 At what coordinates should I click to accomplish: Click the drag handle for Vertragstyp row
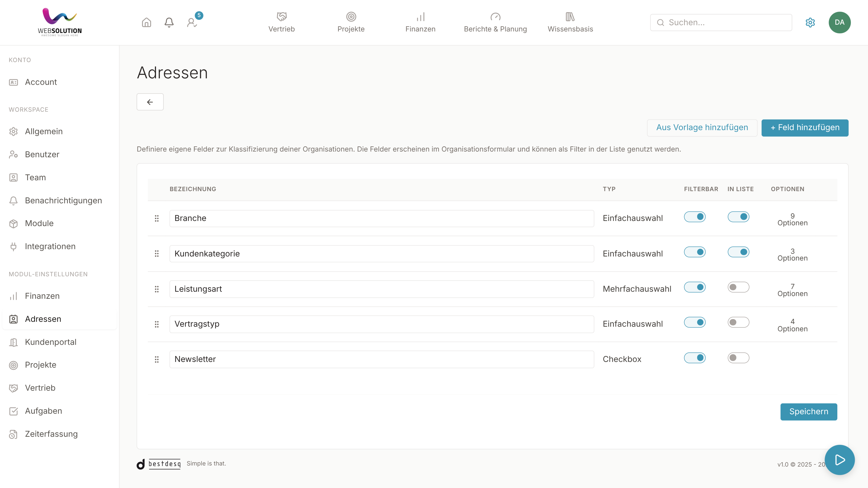pos(157,324)
